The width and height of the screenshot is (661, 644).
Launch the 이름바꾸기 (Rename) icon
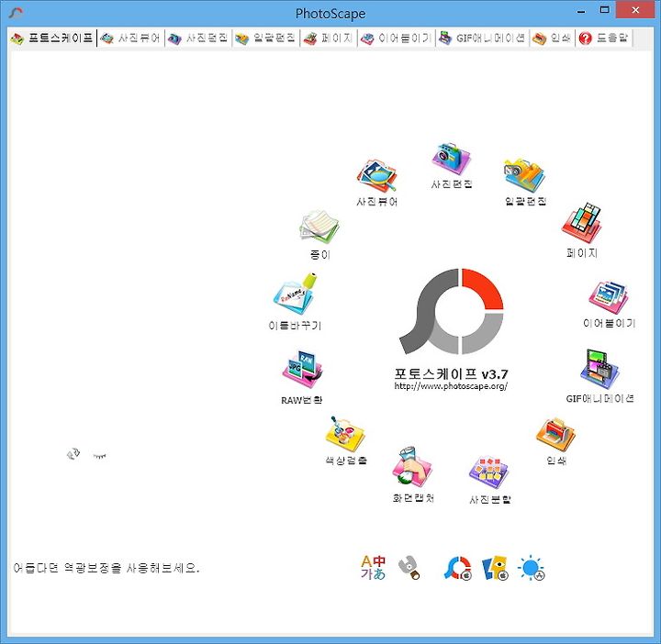295,294
